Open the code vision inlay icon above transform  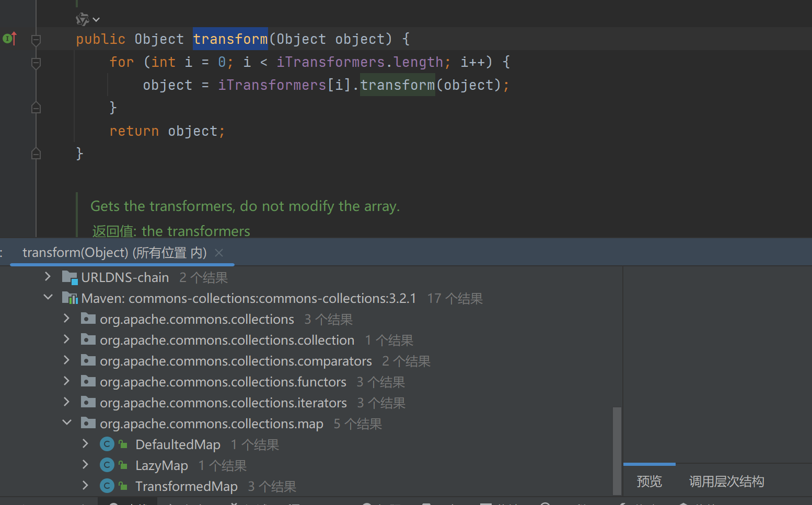(82, 20)
